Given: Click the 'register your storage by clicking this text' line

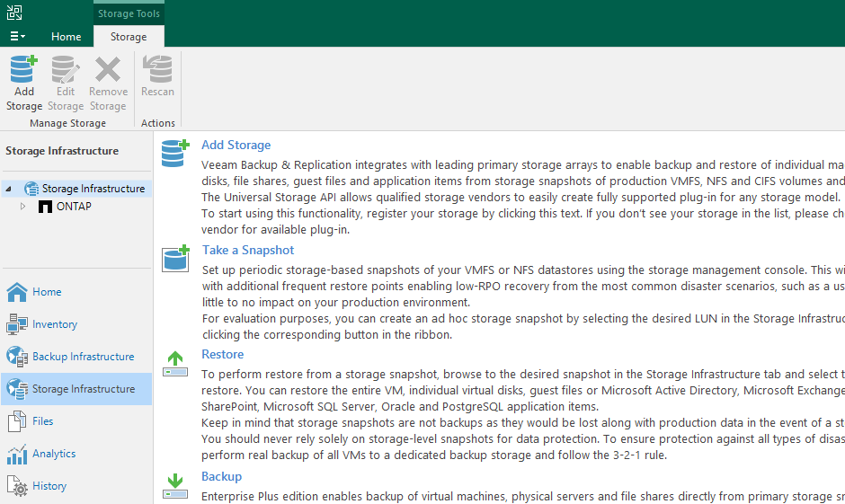Looking at the screenshot, I should click(x=523, y=213).
